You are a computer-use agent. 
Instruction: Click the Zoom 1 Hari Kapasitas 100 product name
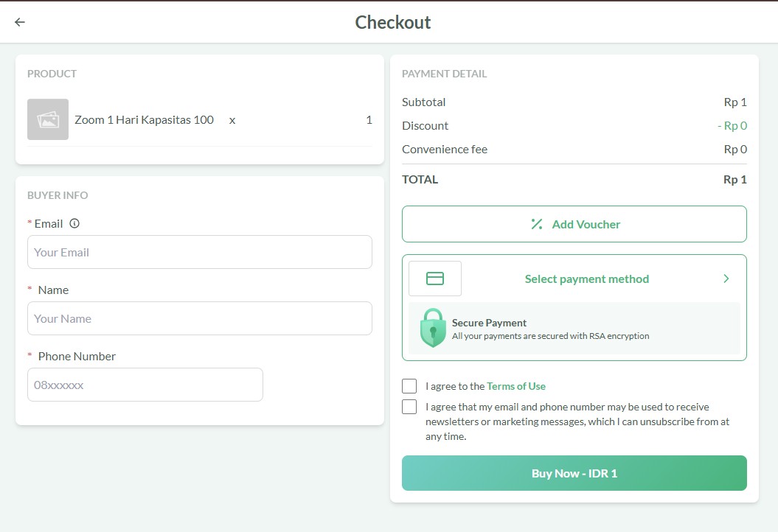[x=145, y=119]
